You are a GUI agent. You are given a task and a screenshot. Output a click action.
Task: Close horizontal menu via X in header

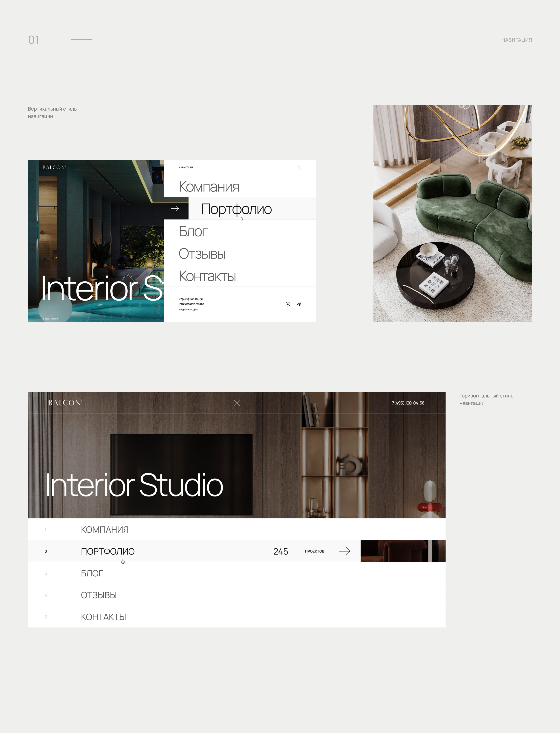click(237, 403)
